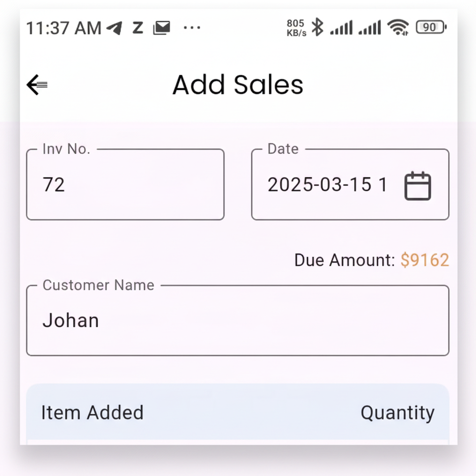Tap the three-dots more notifications icon
Screen dimensions: 476x476
pyautogui.click(x=192, y=28)
